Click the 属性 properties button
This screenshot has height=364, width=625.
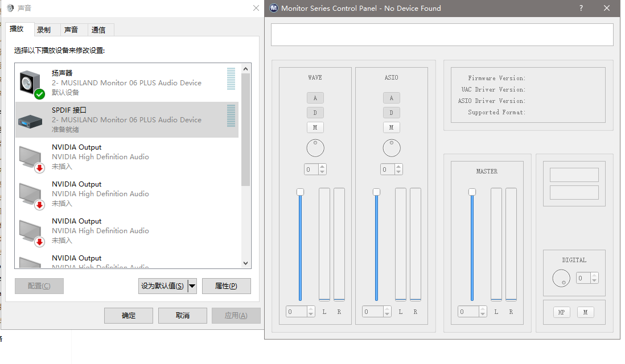click(226, 286)
